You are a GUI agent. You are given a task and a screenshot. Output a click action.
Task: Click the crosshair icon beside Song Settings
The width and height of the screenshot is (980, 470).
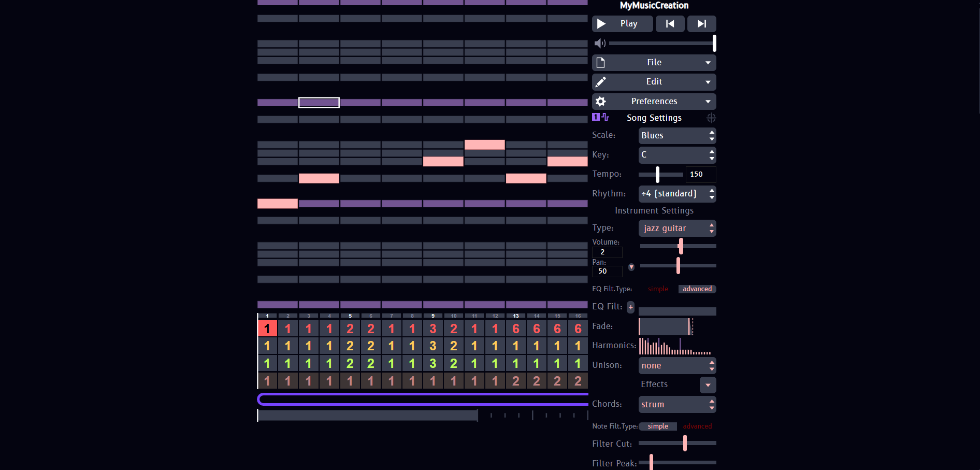[x=711, y=118]
